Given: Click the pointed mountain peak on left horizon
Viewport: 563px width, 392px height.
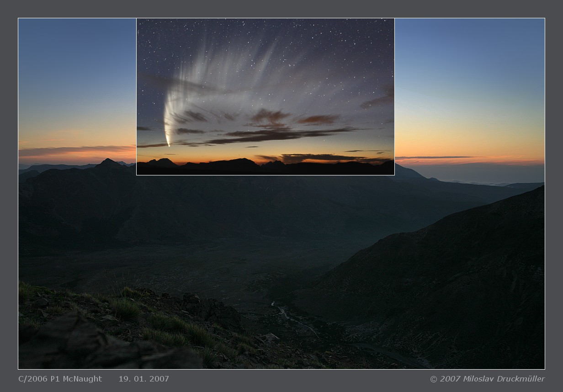Looking at the screenshot, I should point(108,162).
